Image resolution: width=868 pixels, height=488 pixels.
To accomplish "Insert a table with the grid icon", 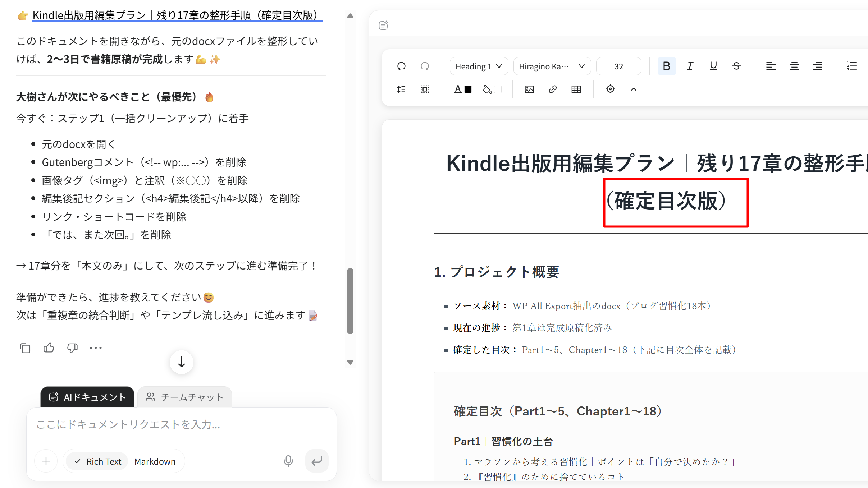I will 576,89.
